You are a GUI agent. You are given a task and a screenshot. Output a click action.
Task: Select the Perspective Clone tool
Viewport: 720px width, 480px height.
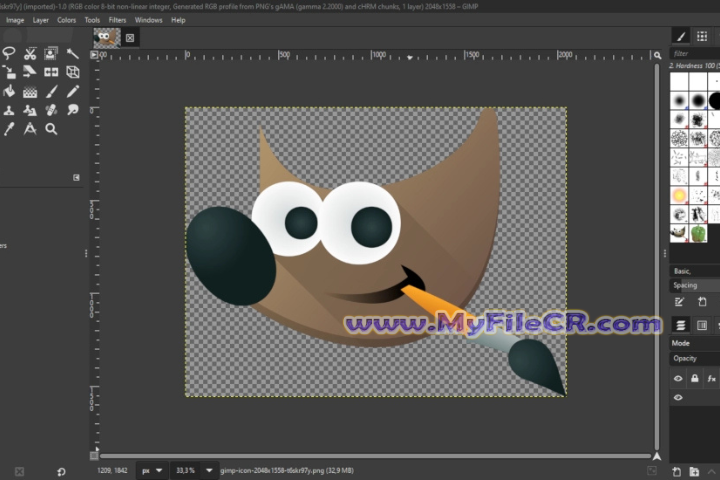[x=30, y=110]
